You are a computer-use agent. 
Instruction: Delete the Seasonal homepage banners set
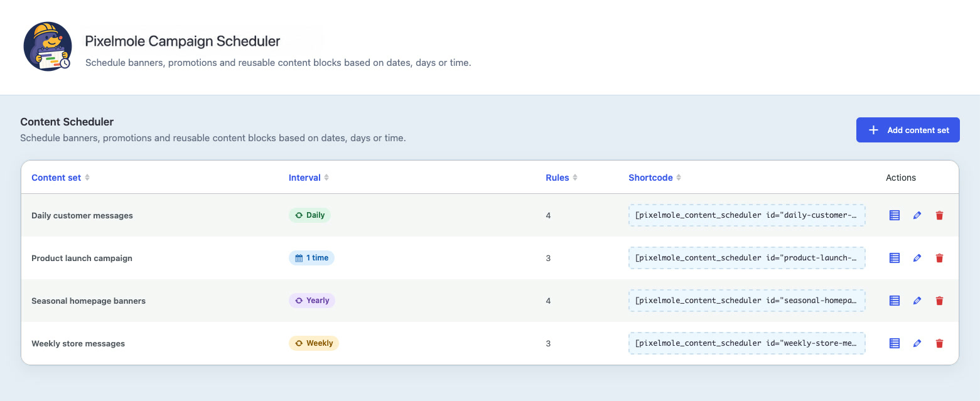click(939, 301)
